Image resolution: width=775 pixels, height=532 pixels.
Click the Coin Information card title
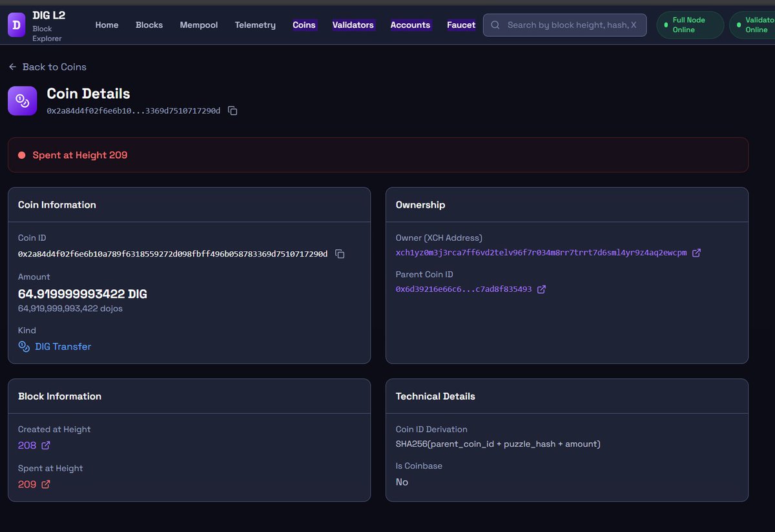point(57,205)
